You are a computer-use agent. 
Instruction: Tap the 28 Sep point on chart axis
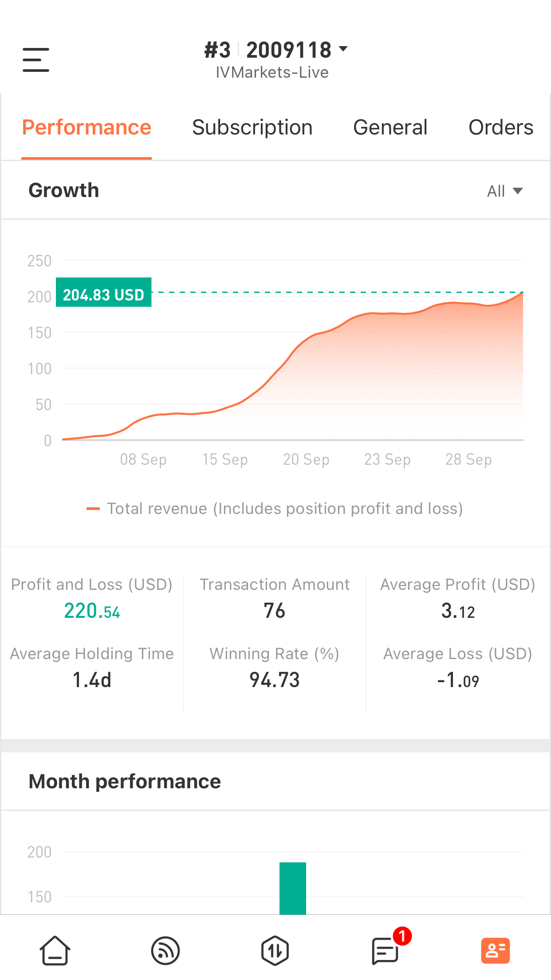coord(468,459)
